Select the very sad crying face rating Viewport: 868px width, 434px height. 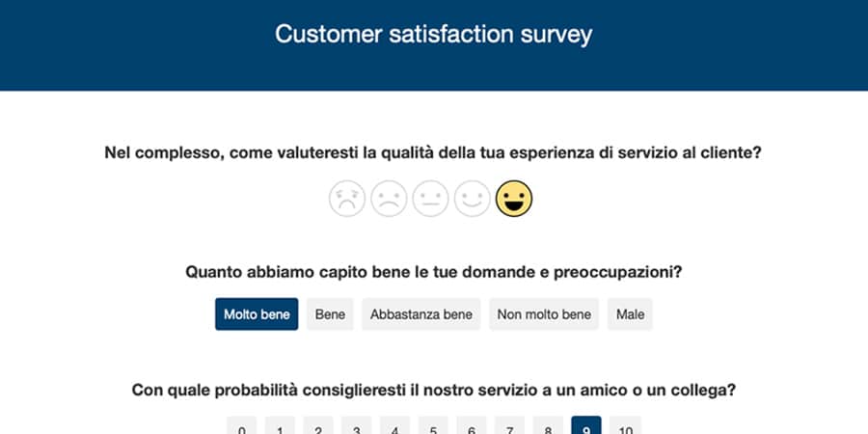click(x=348, y=199)
